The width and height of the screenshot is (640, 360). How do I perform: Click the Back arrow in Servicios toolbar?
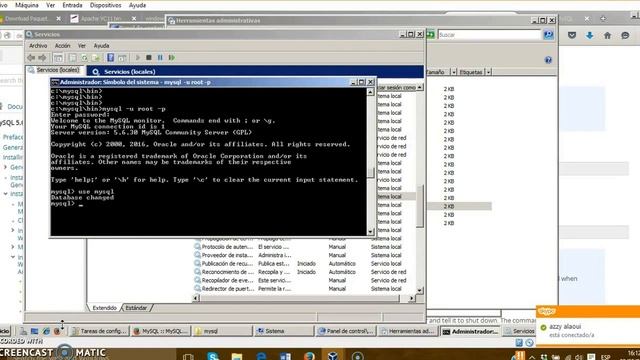pos(31,58)
